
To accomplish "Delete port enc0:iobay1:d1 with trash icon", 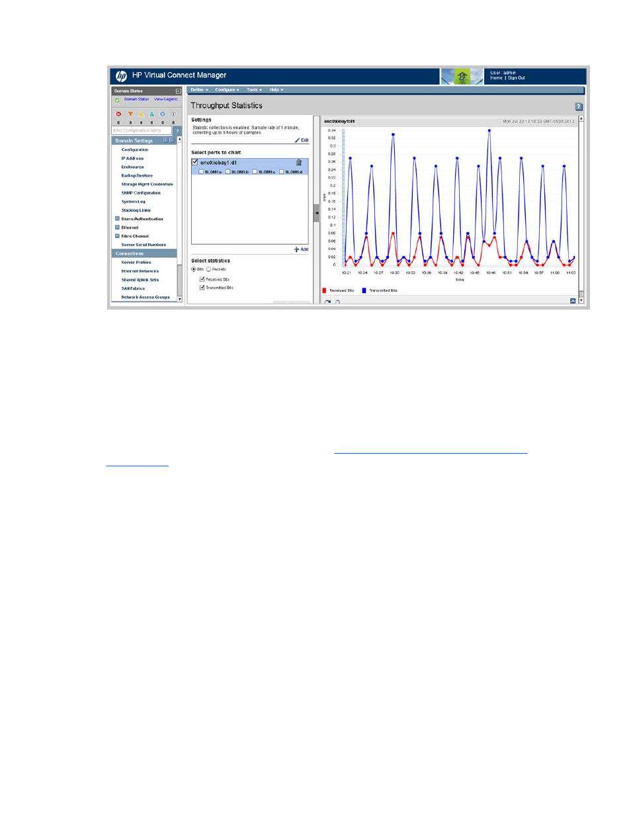I will point(299,163).
